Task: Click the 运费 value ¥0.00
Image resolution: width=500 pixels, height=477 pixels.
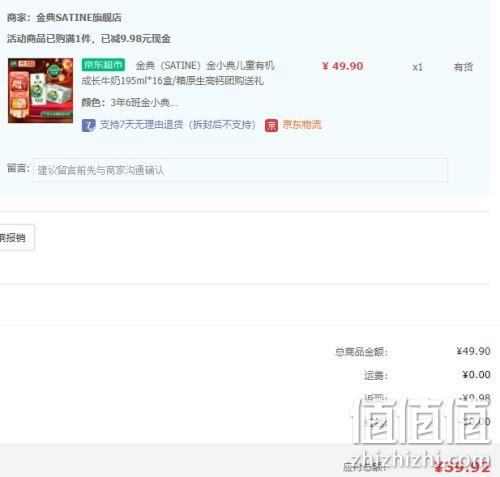Action: pos(476,375)
